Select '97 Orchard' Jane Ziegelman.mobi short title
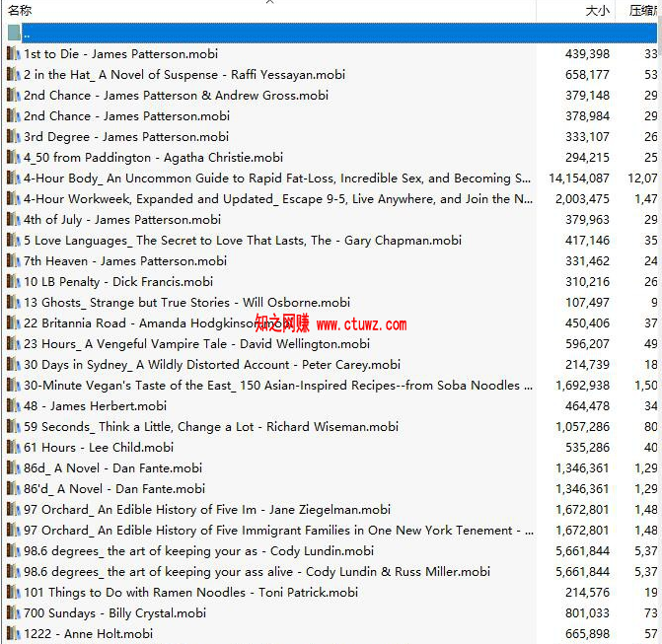Image resolution: width=662 pixels, height=644 pixels. coord(207,509)
